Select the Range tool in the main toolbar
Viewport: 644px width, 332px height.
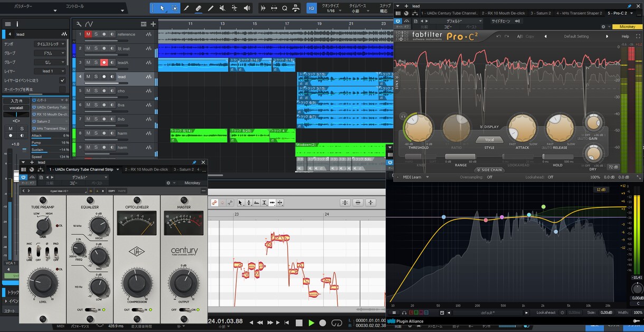click(x=175, y=8)
